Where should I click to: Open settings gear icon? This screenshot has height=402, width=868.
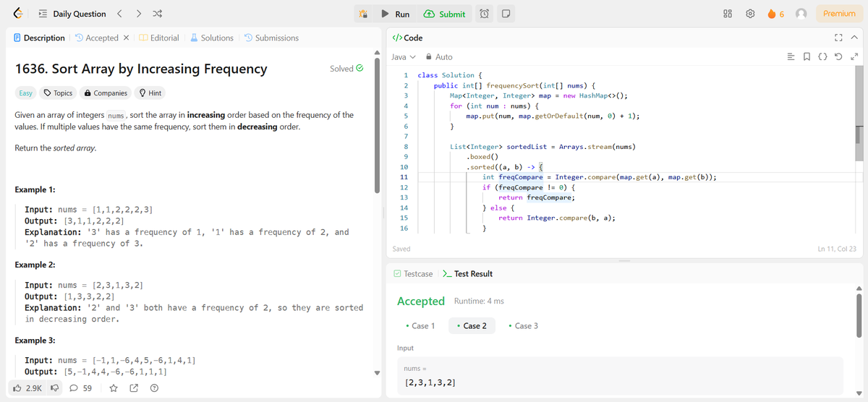click(x=750, y=14)
